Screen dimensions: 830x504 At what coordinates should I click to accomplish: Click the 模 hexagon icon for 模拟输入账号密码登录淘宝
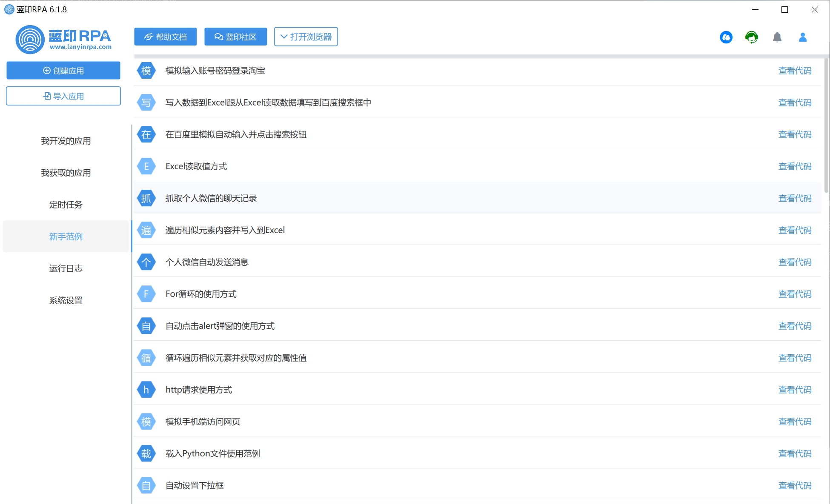(x=146, y=71)
